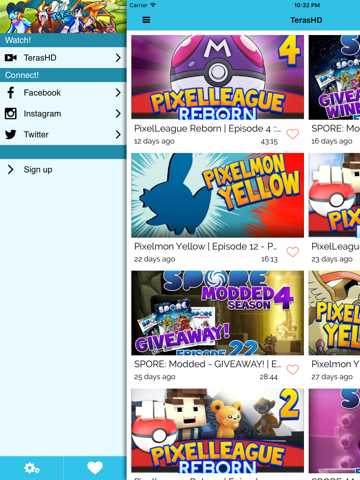Click the Sign up chevron arrow
The width and height of the screenshot is (360, 480).
click(11, 169)
